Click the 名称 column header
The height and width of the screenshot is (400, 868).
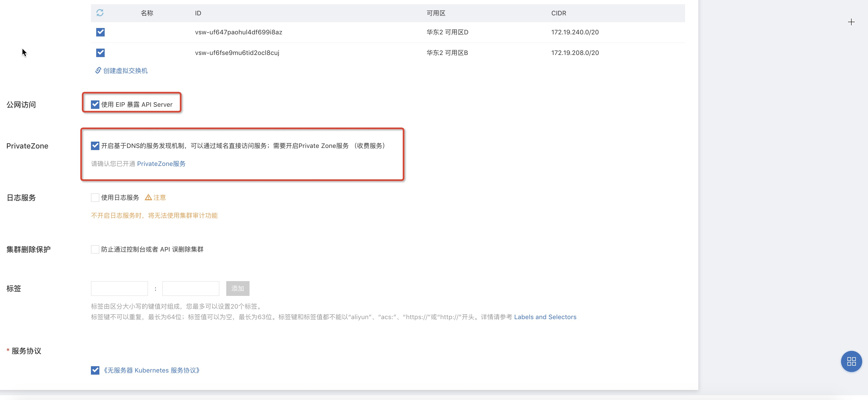[147, 13]
